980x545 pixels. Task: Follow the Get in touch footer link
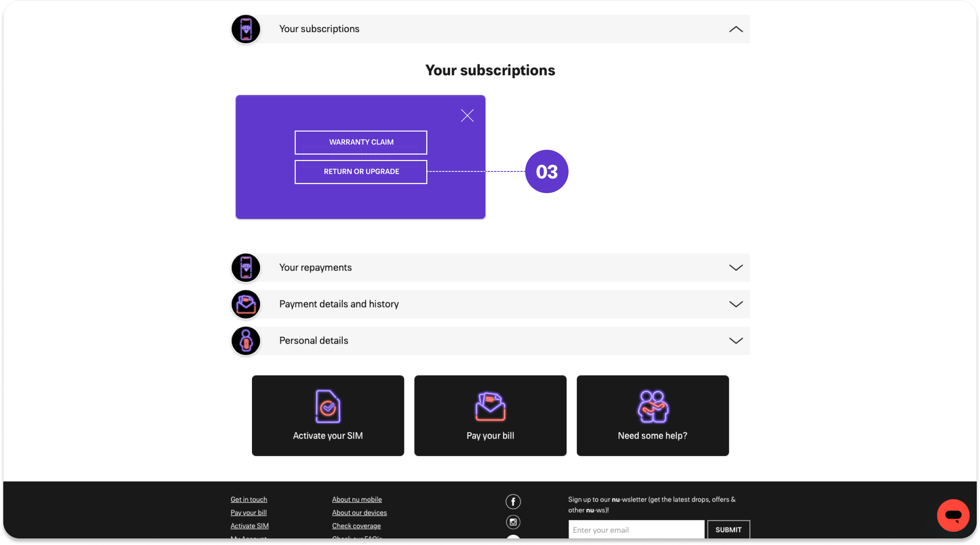pyautogui.click(x=249, y=500)
